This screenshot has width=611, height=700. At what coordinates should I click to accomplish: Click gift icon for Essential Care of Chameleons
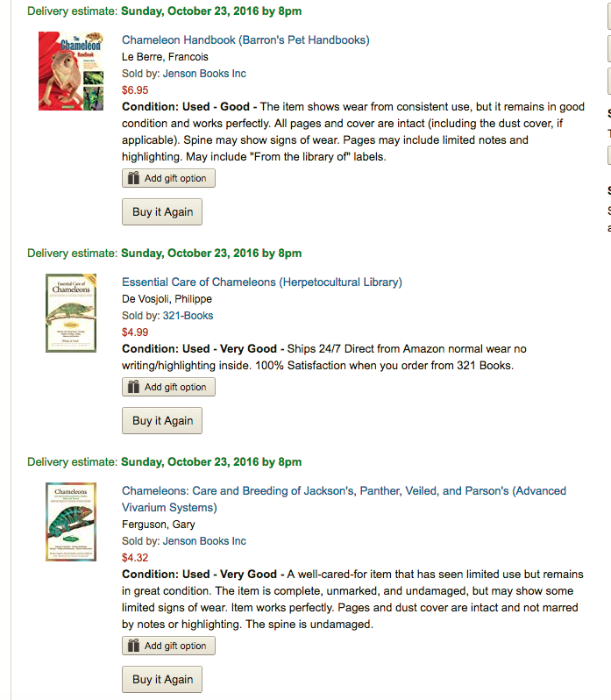tap(133, 387)
